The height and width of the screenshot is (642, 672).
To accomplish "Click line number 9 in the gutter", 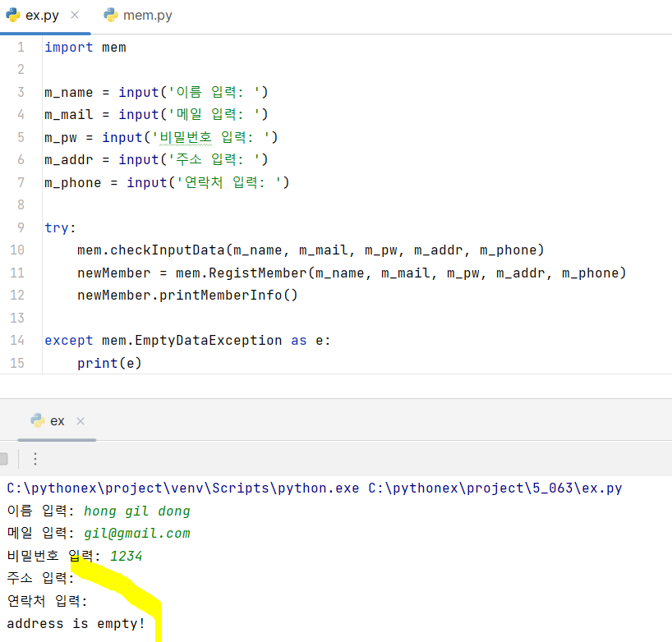I will (21, 227).
